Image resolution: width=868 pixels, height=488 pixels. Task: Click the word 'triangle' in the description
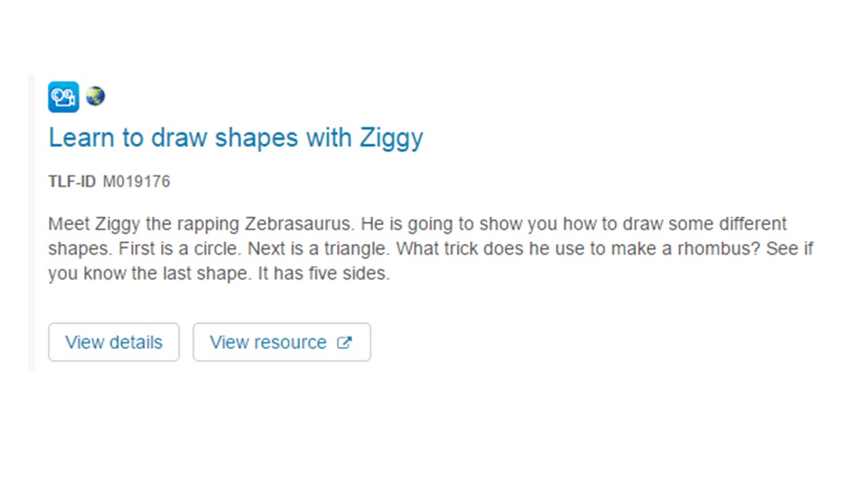click(358, 249)
